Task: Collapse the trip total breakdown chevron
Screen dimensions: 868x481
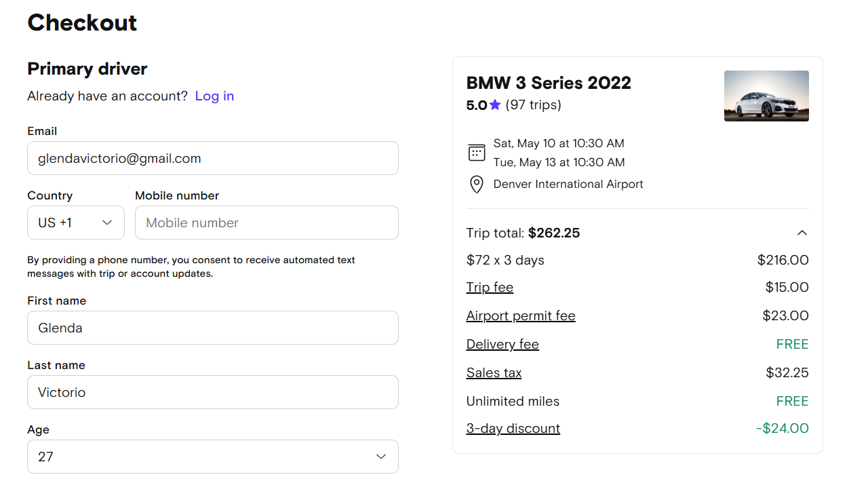Action: tap(802, 233)
